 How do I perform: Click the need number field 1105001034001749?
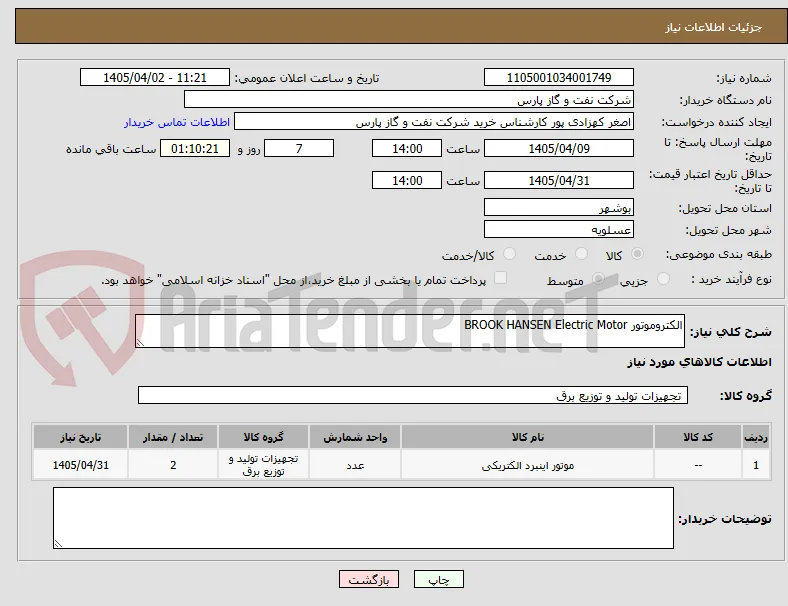559,77
